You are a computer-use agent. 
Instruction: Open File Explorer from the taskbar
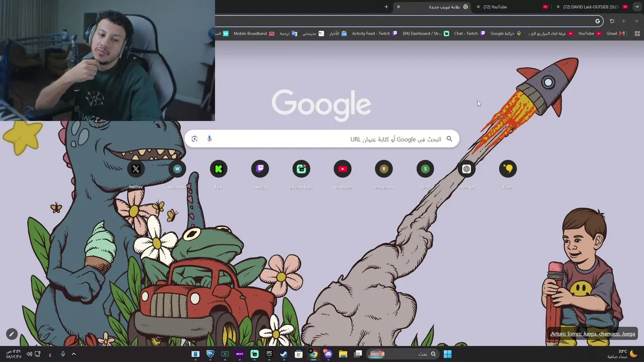[x=343, y=354]
